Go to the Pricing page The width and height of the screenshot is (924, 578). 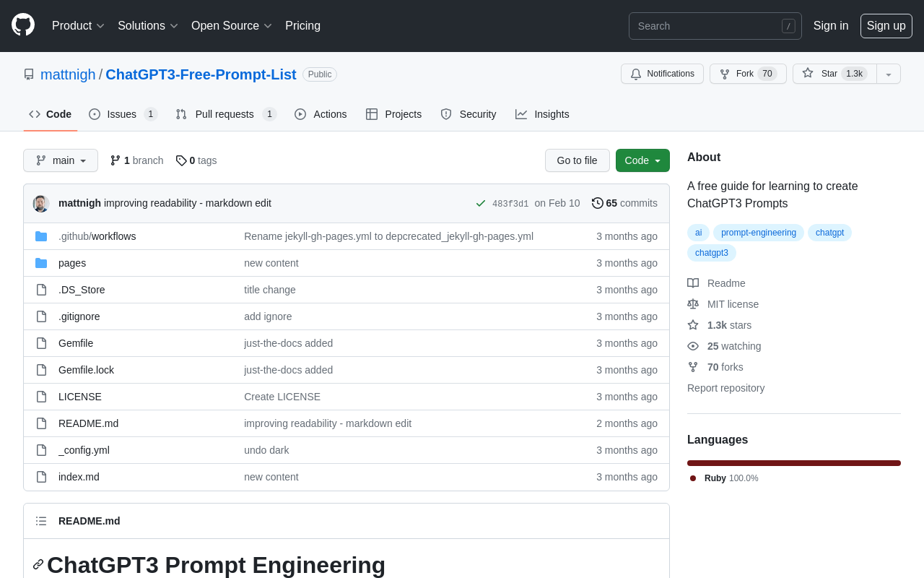[x=302, y=26]
